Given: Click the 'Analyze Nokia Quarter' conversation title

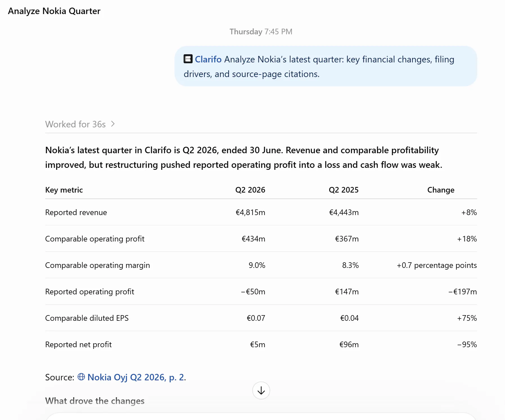Looking at the screenshot, I should point(54,11).
